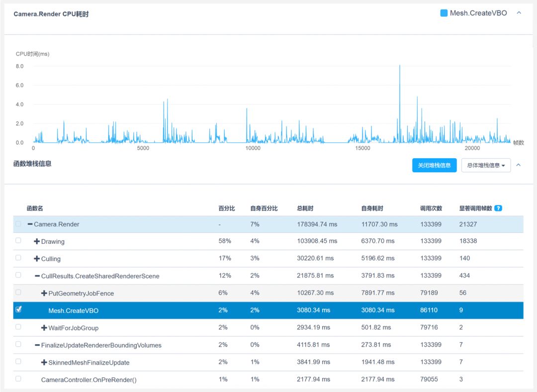Screen dimensions: 537x392
Task: Expand the PutGeometryJobFence node
Action: click(x=44, y=294)
